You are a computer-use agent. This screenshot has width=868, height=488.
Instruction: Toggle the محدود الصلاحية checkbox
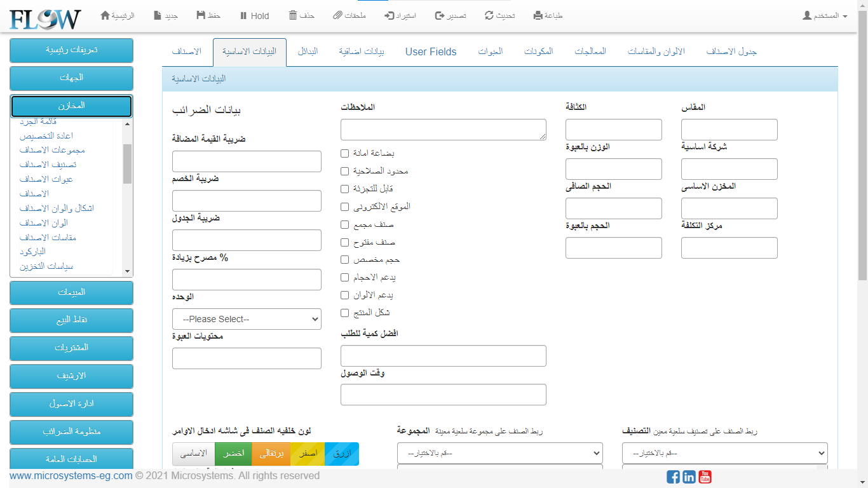344,172
